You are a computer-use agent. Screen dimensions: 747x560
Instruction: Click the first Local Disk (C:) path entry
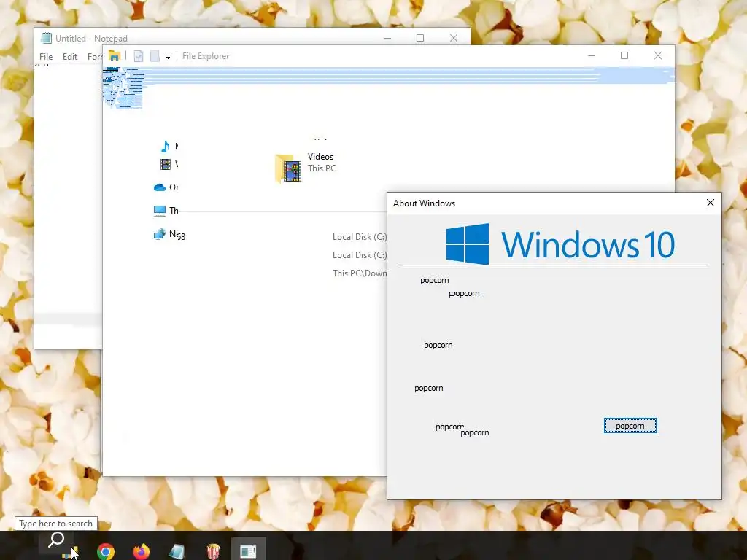coord(360,237)
